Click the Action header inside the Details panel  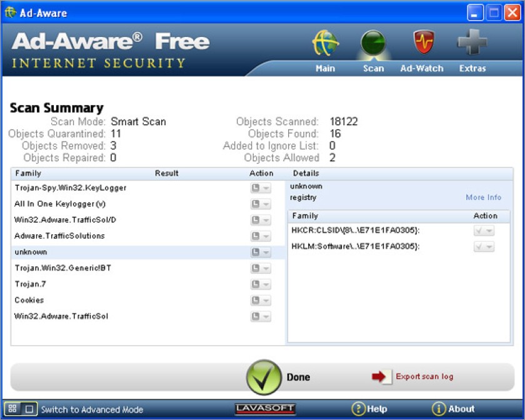[485, 216]
